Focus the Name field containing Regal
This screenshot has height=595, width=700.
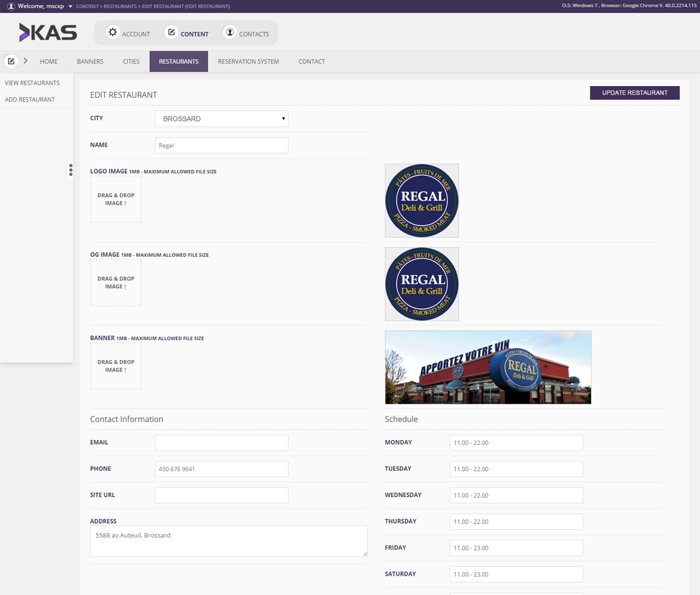tap(221, 145)
